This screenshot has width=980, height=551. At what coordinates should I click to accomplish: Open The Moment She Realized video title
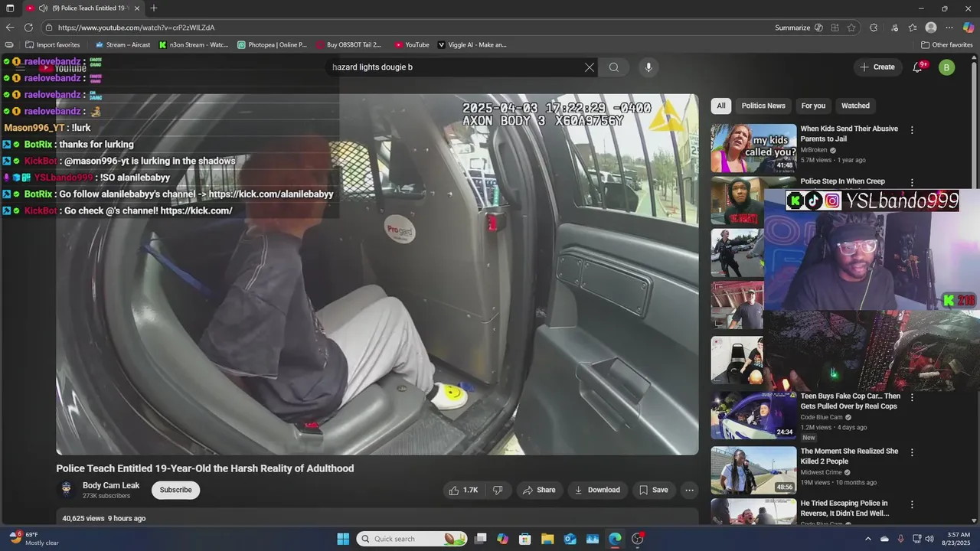(x=849, y=456)
